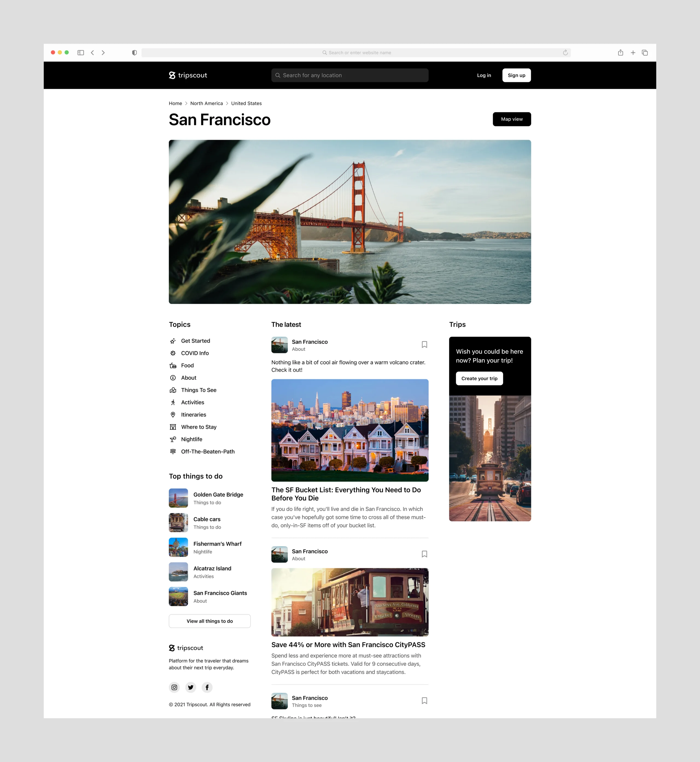Click the reload page icon
Viewport: 700px width, 762px height.
pyautogui.click(x=565, y=53)
